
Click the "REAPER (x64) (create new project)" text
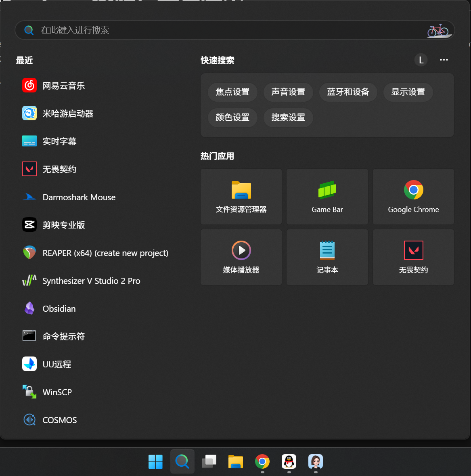(106, 253)
